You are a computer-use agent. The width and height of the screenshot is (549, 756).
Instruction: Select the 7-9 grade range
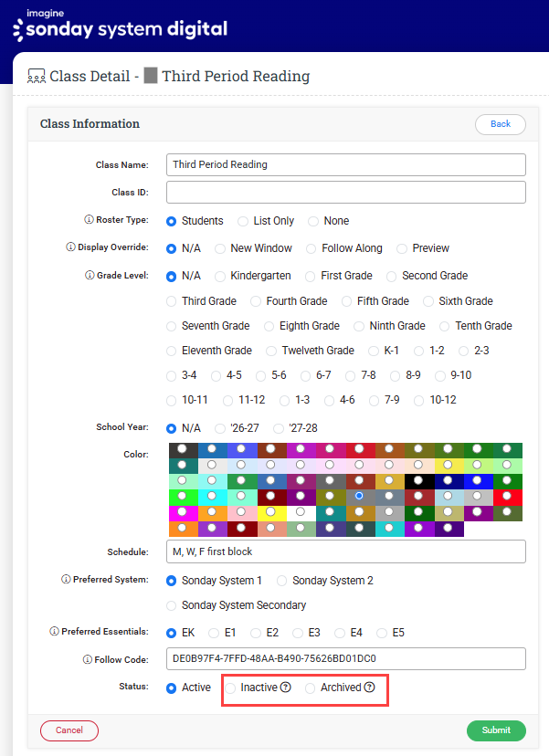click(x=374, y=401)
